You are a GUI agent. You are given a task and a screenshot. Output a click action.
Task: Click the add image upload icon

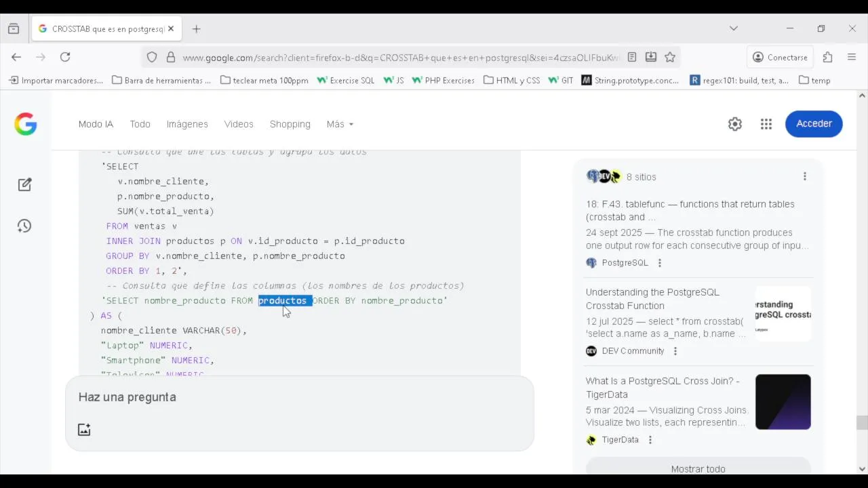84,430
